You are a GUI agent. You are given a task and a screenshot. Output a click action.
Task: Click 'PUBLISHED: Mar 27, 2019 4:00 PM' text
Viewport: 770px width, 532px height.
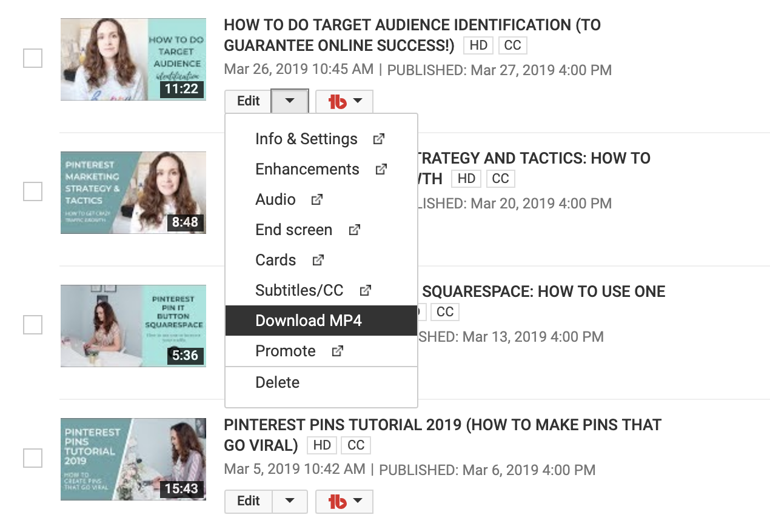point(500,70)
